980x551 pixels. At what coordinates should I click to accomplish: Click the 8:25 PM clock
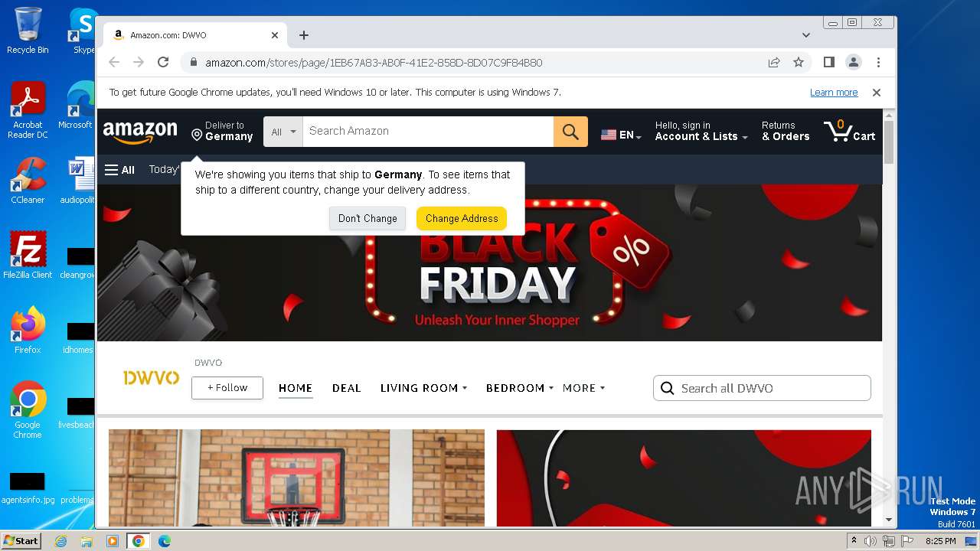940,541
